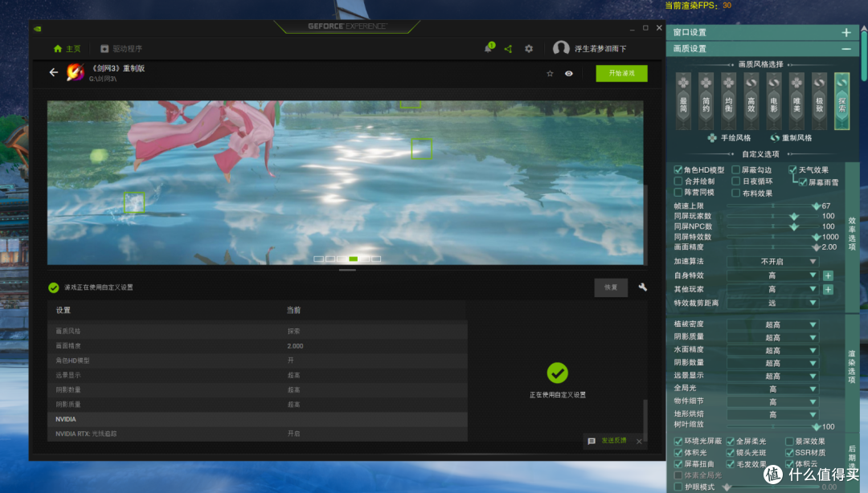Toggle screenshot visibility eye icon

coord(568,73)
